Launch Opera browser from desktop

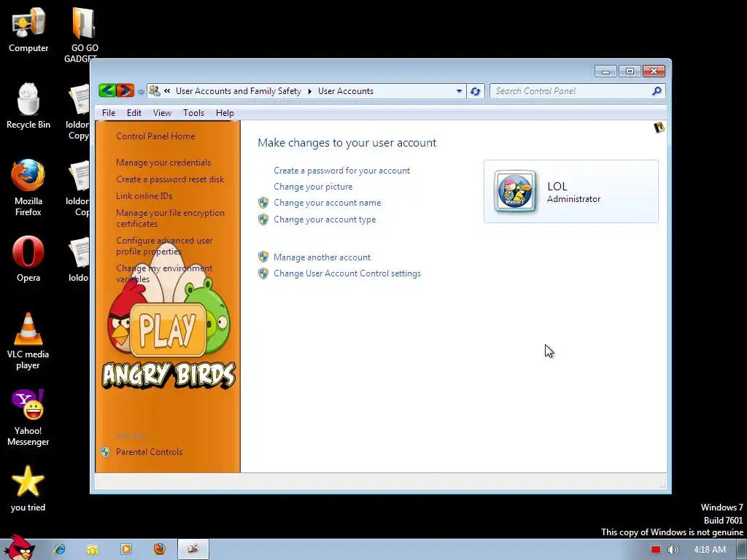click(x=28, y=259)
